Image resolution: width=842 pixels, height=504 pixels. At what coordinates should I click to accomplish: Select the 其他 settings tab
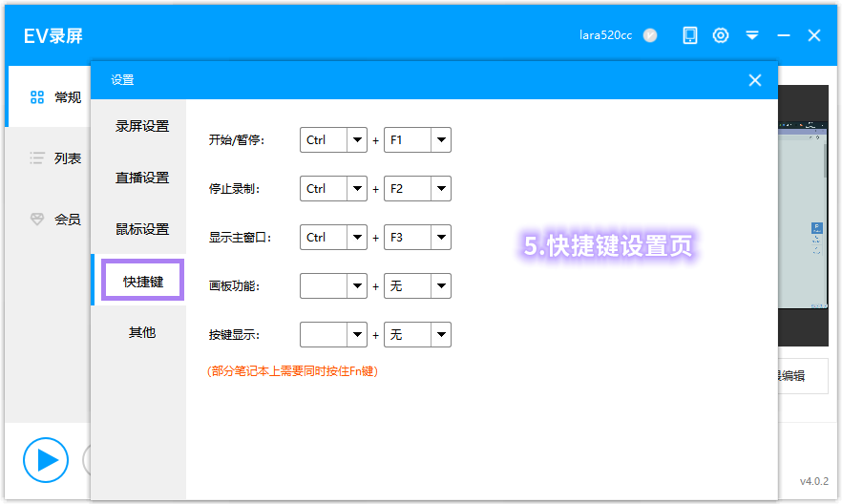tap(142, 332)
